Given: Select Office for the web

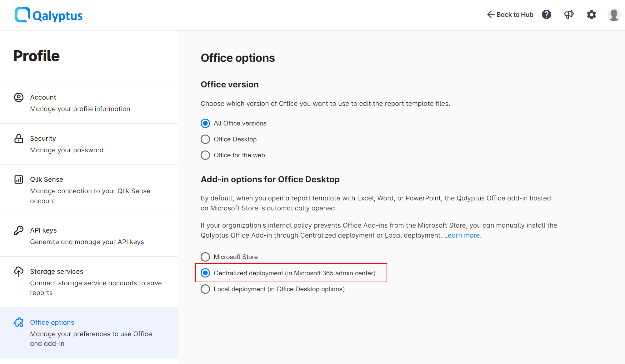Looking at the screenshot, I should [x=205, y=155].
